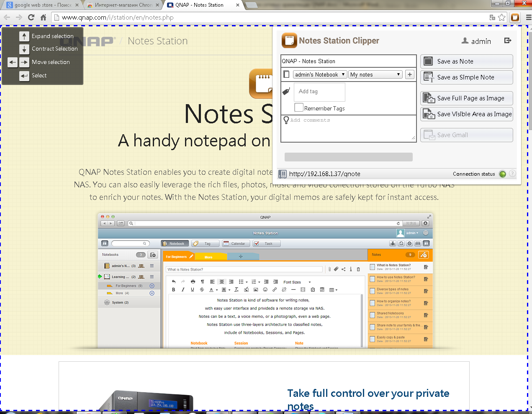Image resolution: width=532 pixels, height=414 pixels.
Task: Click the Move selection left-arrow key icon
Action: (x=13, y=62)
